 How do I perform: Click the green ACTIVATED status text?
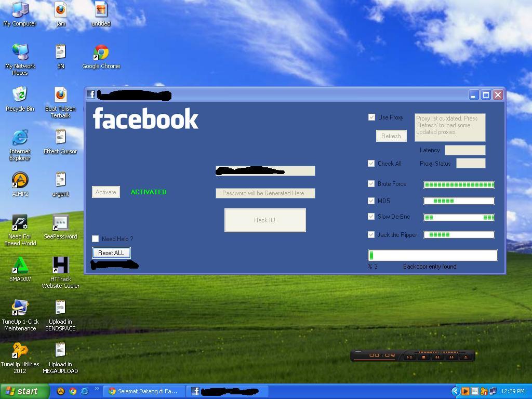[x=149, y=192]
